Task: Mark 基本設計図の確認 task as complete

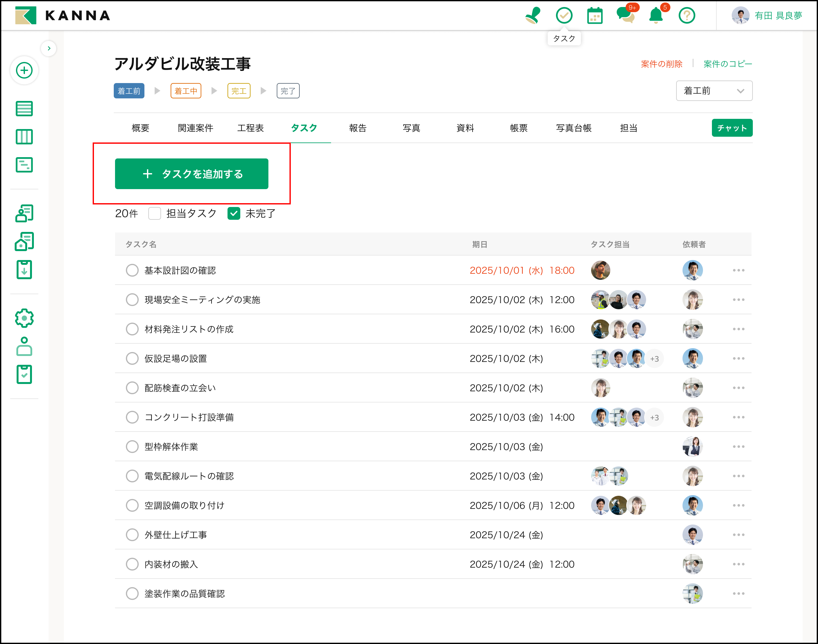Action: click(x=132, y=270)
